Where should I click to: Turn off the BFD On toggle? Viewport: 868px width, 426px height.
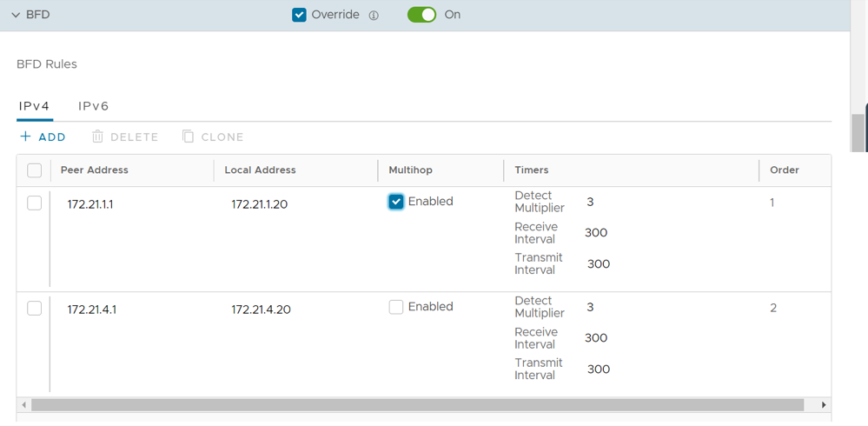pos(421,15)
